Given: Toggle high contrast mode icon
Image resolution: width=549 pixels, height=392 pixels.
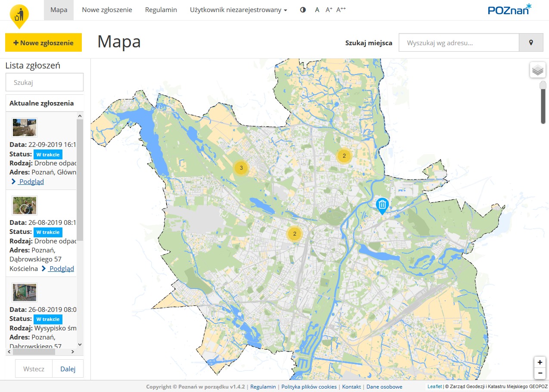Looking at the screenshot, I should [303, 10].
